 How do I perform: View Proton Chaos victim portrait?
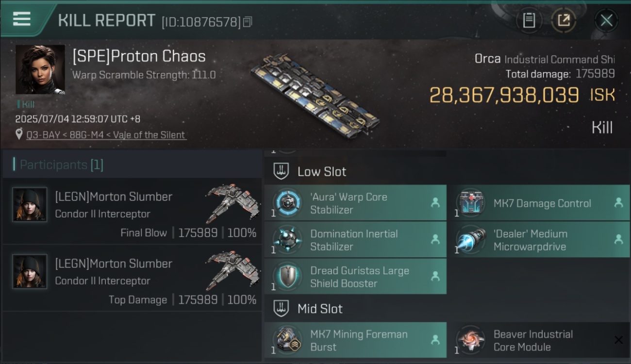pyautogui.click(x=40, y=69)
